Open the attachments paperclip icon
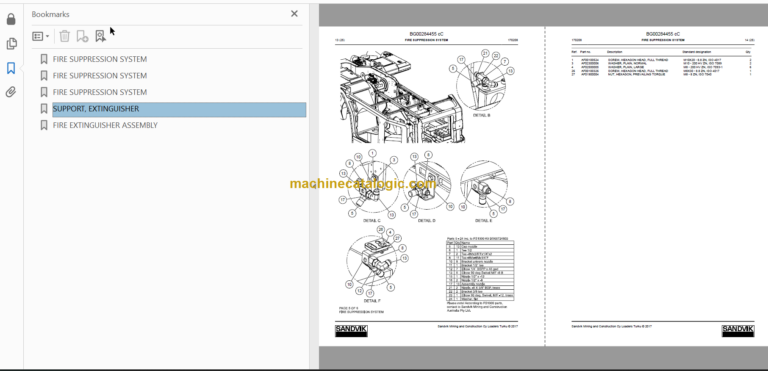 11,92
